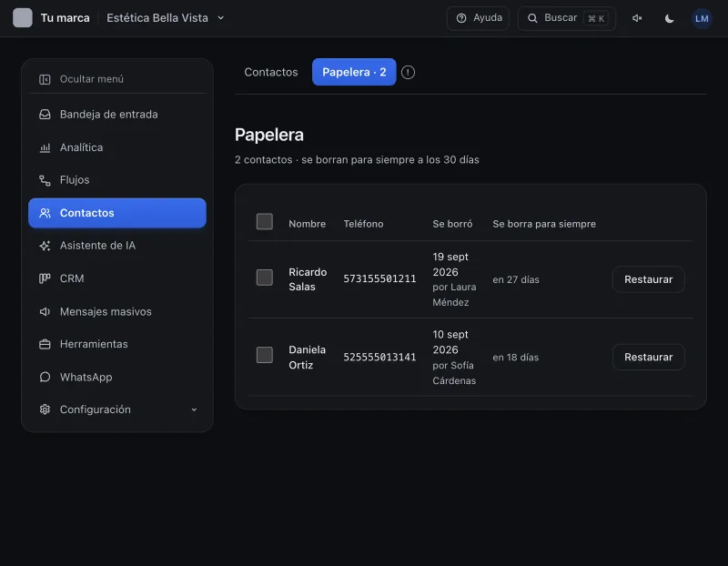Click the Tu marca brand name
Image resolution: width=728 pixels, height=566 pixels.
pos(65,18)
